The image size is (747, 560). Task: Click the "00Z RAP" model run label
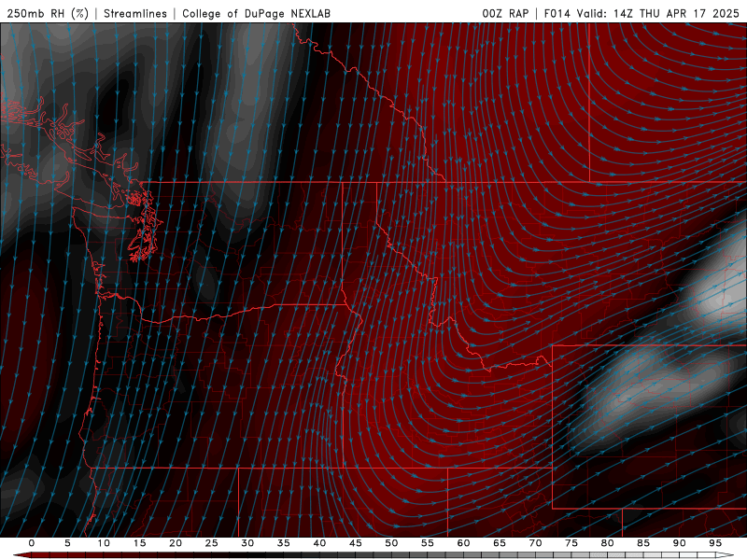pos(505,13)
